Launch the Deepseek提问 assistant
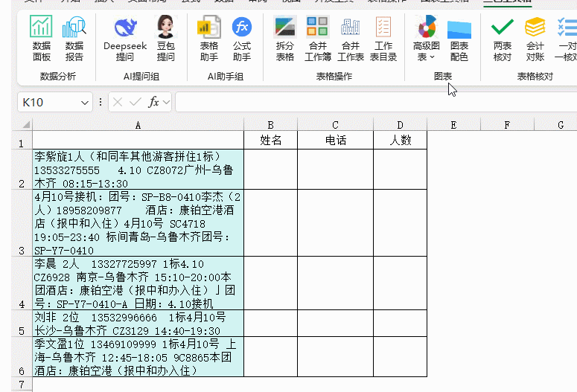Viewport: 577px width, 392px height. click(125, 39)
